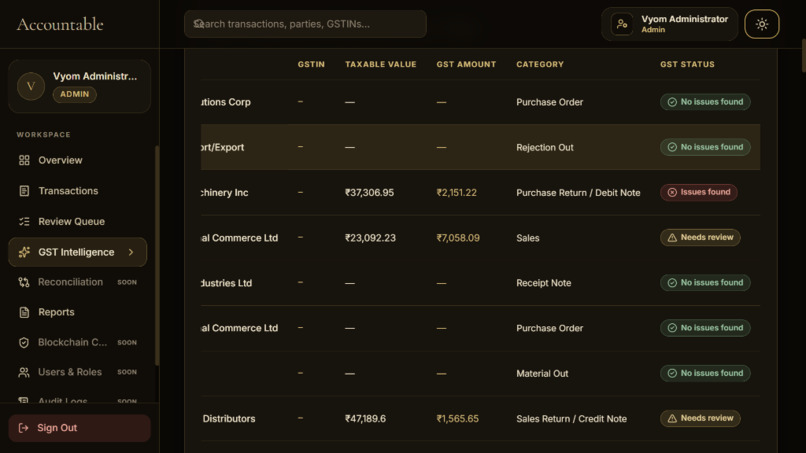Click No issues found badge for Rejection Out
Image resolution: width=806 pixels, height=453 pixels.
pyautogui.click(x=705, y=147)
